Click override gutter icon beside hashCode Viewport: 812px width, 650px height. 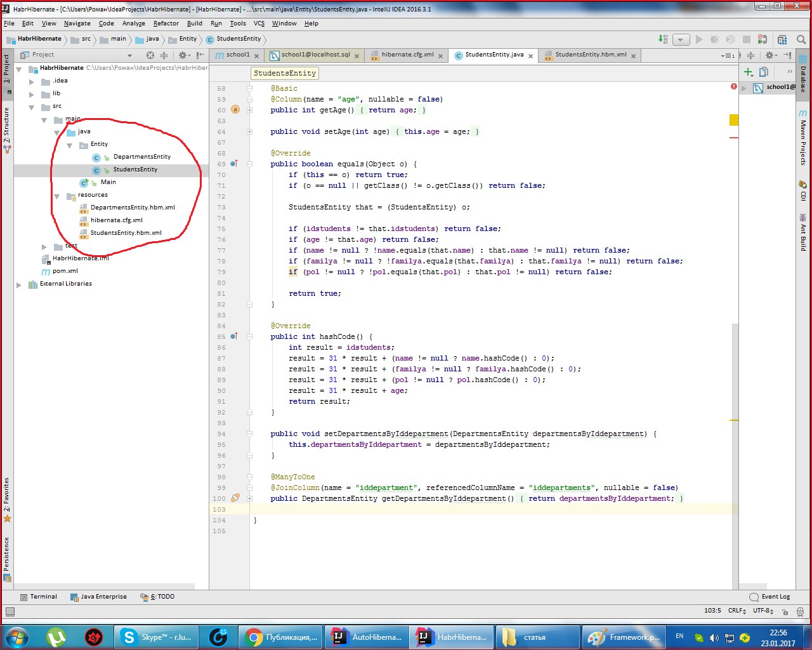233,336
